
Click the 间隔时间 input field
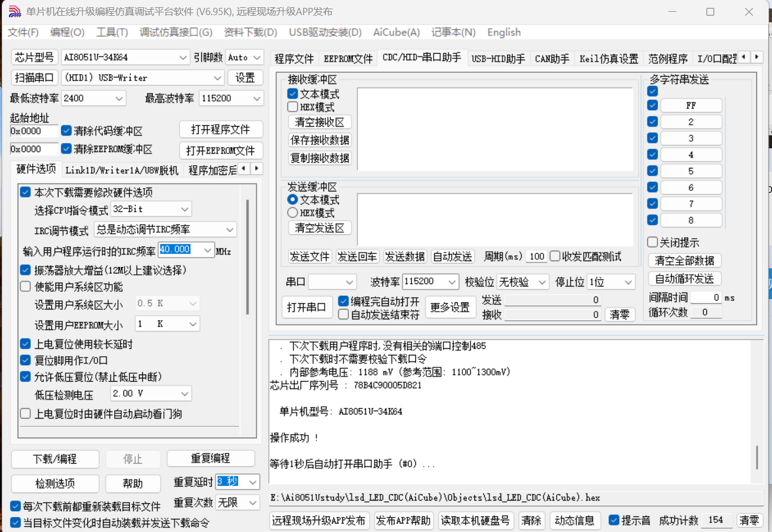tap(706, 297)
